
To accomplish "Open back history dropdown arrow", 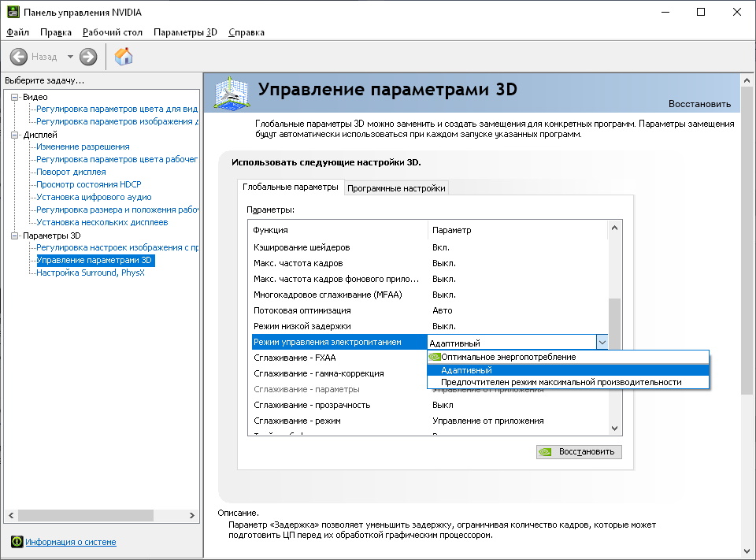I will 70,57.
